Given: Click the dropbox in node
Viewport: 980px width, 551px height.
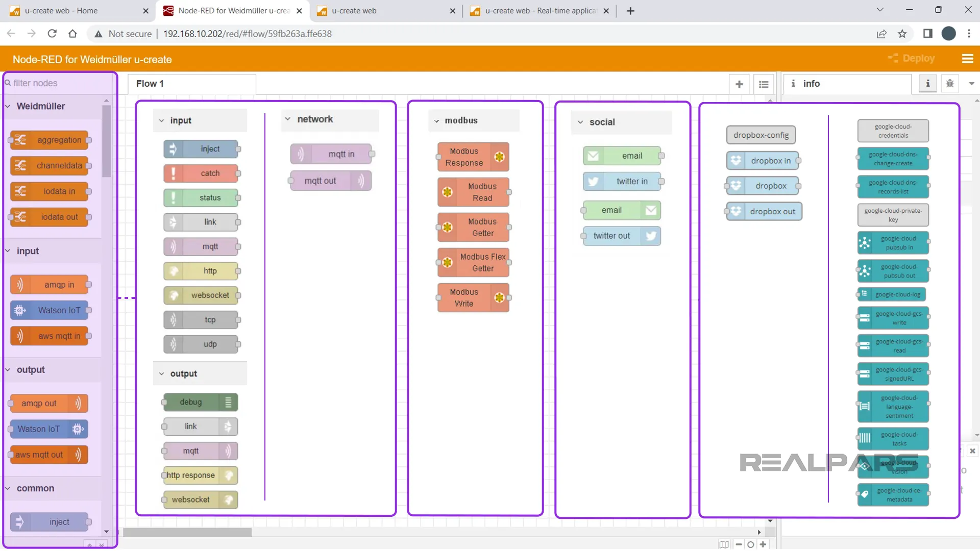Looking at the screenshot, I should (764, 161).
